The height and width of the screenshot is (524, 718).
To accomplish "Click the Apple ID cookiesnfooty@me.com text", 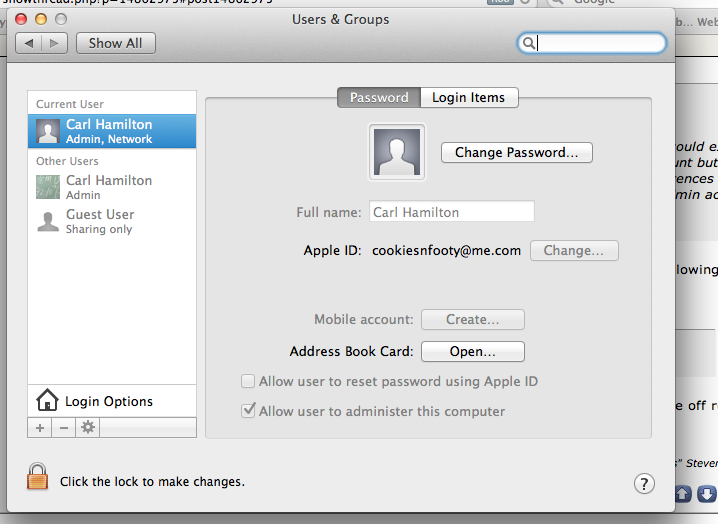I will click(446, 251).
